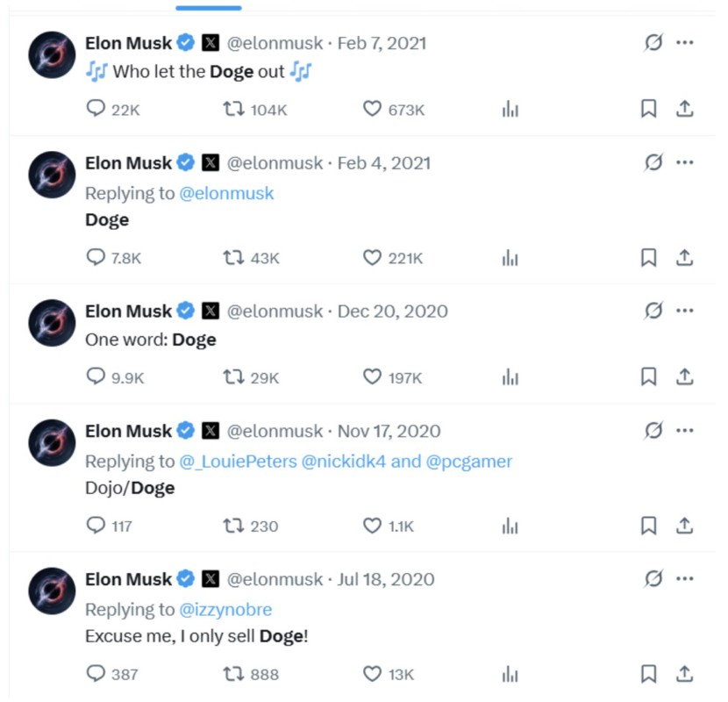Open more options on the Jul 18, 2020 tweet
The height and width of the screenshot is (702, 728).
(686, 578)
